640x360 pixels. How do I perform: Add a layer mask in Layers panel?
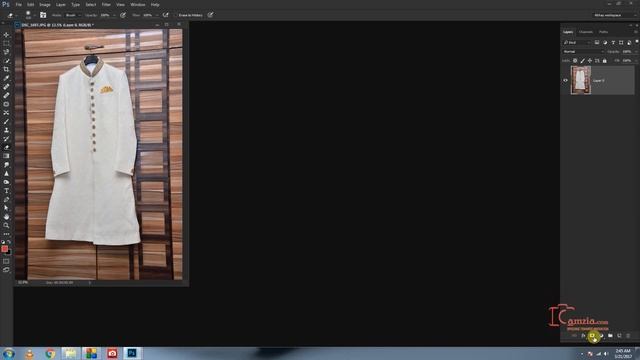click(592, 336)
